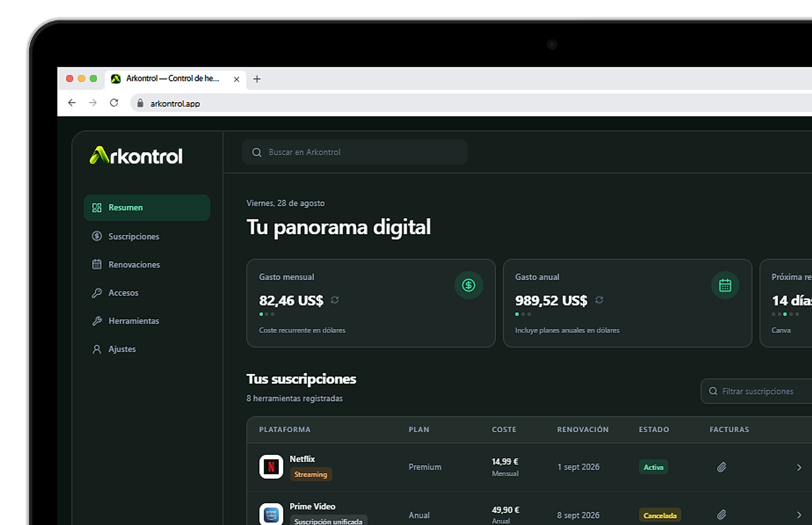Click the Arkontrol logo
The height and width of the screenshot is (525, 812).
[x=136, y=155]
